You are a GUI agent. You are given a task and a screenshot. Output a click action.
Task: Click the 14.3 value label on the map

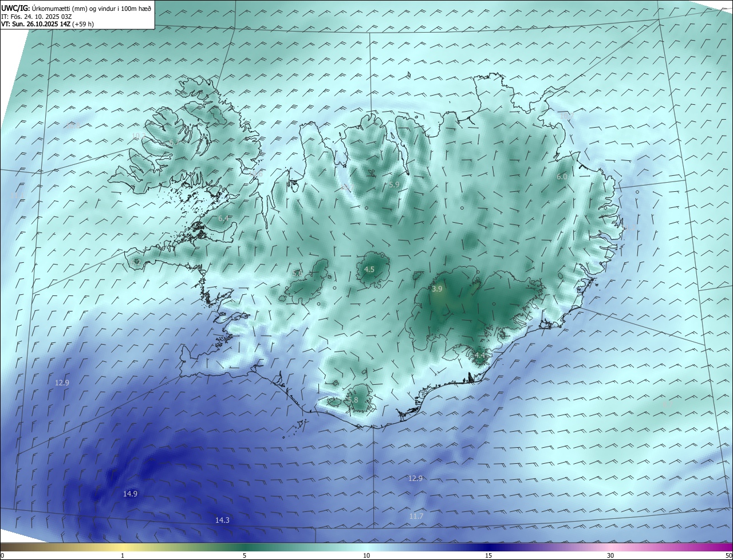click(222, 520)
